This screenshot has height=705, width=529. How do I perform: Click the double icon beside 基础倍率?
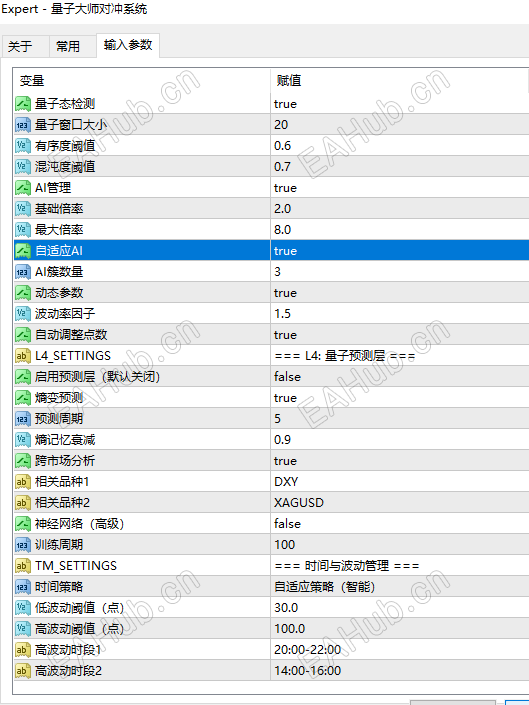pos(22,209)
